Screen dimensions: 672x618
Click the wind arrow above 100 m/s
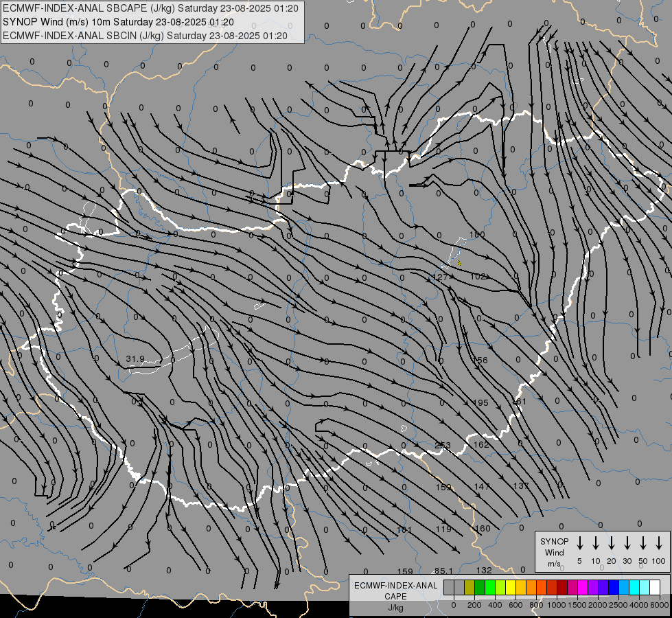point(659,542)
